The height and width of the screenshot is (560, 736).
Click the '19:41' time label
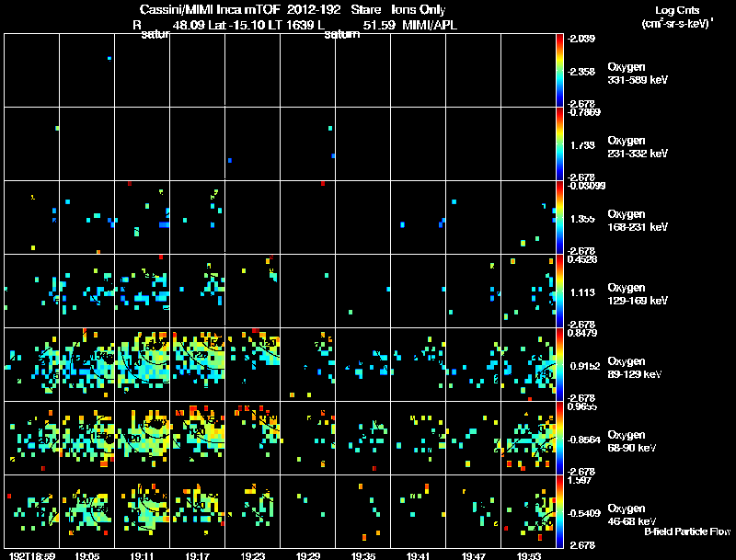(x=418, y=556)
